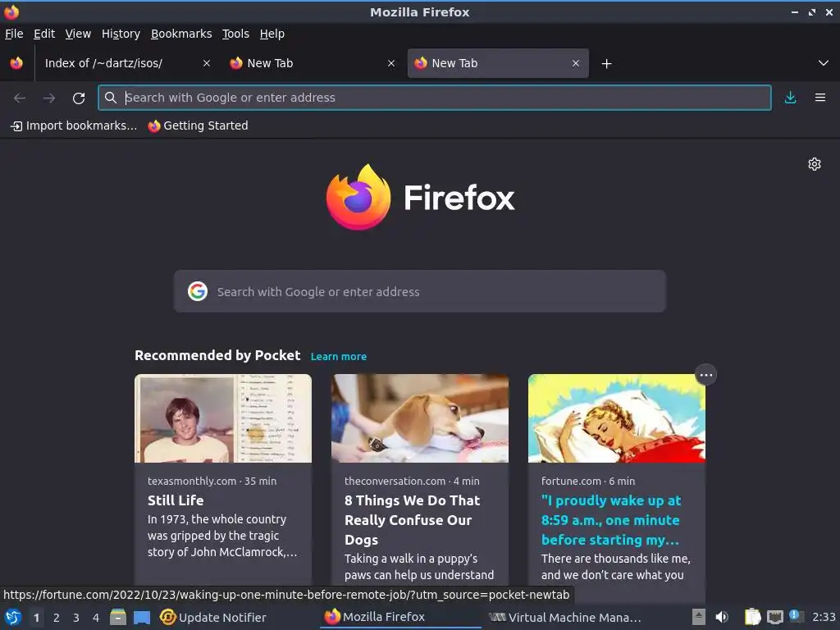Open the network tray icon

coord(775,617)
